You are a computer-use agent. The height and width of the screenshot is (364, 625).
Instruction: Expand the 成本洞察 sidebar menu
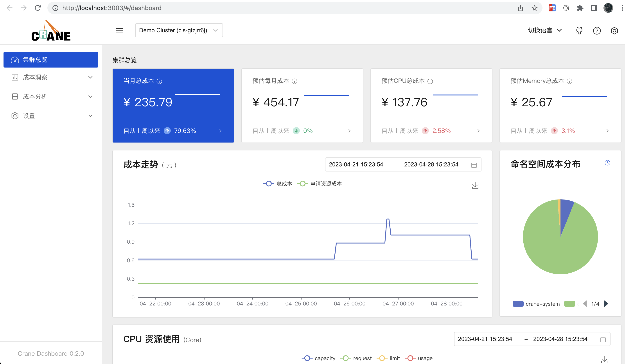pyautogui.click(x=51, y=77)
